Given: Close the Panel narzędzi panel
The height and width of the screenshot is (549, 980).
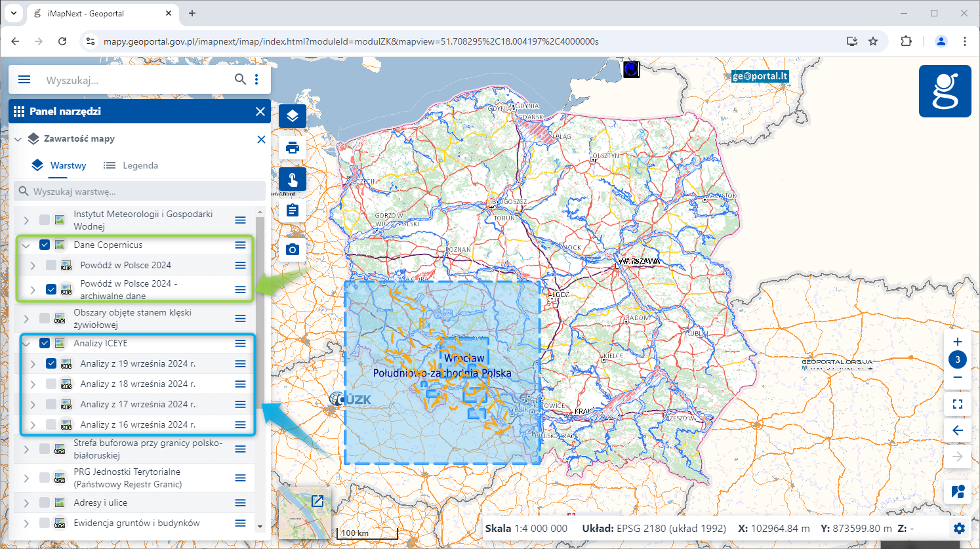Looking at the screenshot, I should pos(260,112).
